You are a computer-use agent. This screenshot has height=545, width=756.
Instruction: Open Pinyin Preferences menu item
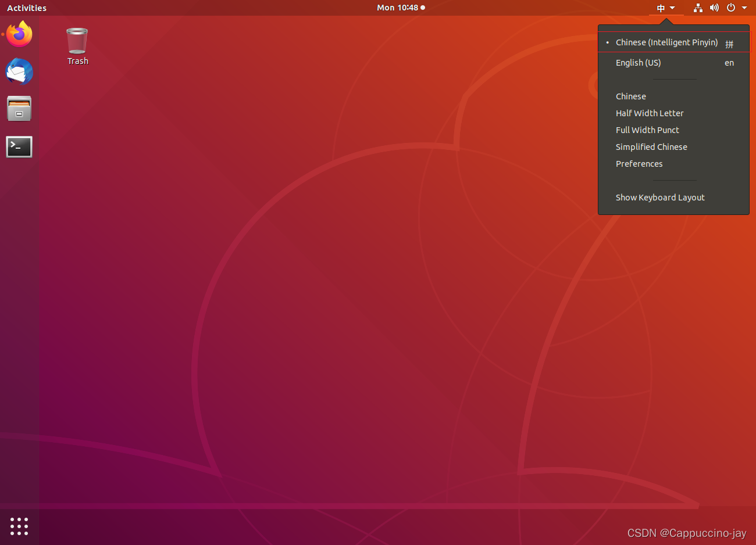(674, 164)
